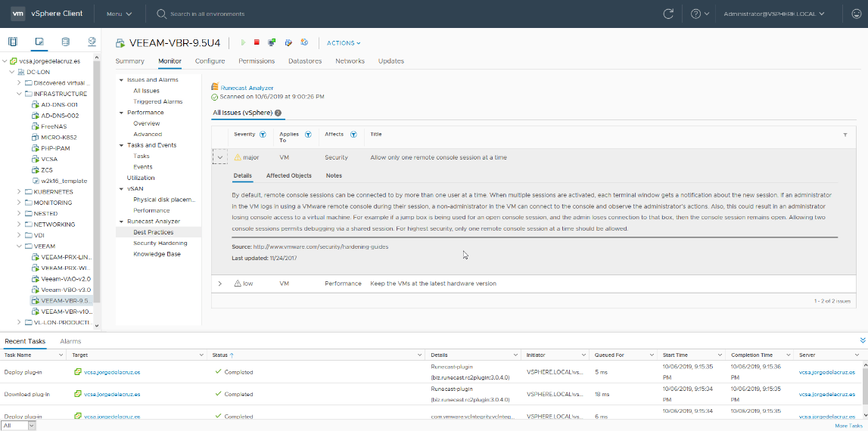Switch to the Configure tab
The width and height of the screenshot is (868, 431).
pos(210,60)
